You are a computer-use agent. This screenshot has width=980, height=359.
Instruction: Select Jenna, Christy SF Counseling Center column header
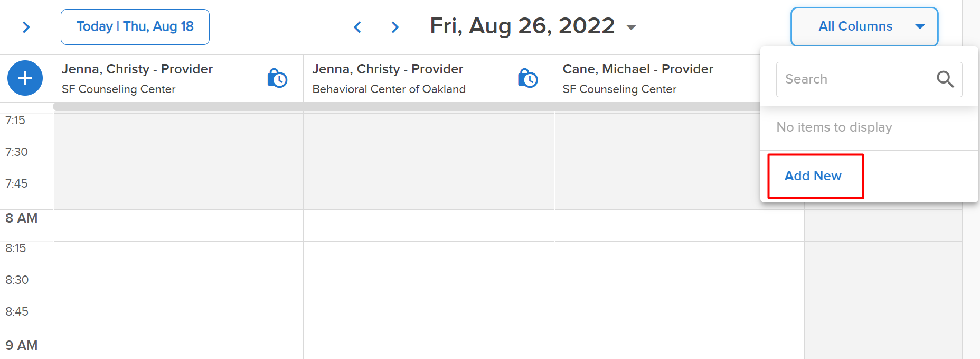click(x=178, y=78)
